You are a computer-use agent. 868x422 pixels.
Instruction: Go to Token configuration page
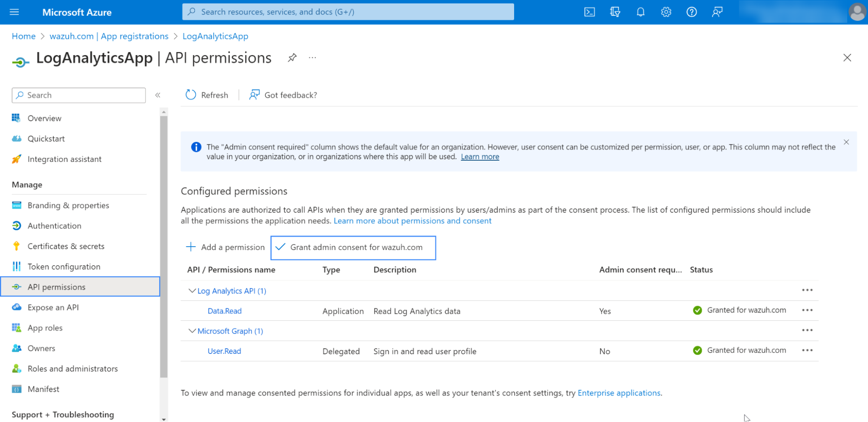tap(64, 267)
